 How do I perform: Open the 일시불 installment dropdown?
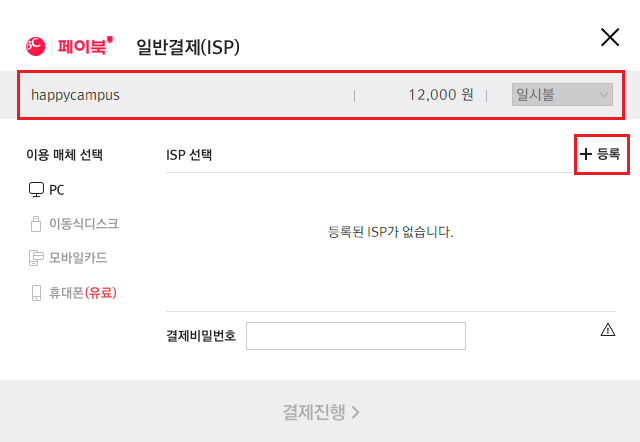[562, 95]
